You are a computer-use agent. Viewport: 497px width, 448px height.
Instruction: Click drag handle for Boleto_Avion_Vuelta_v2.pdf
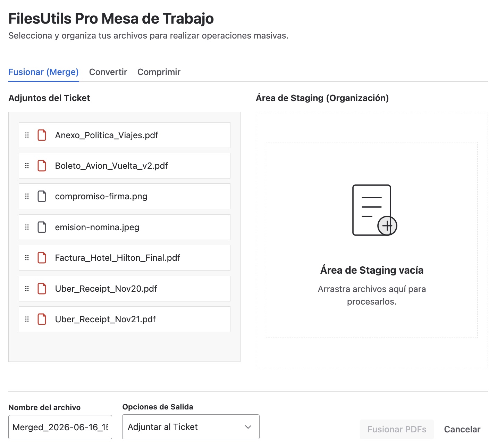click(27, 166)
